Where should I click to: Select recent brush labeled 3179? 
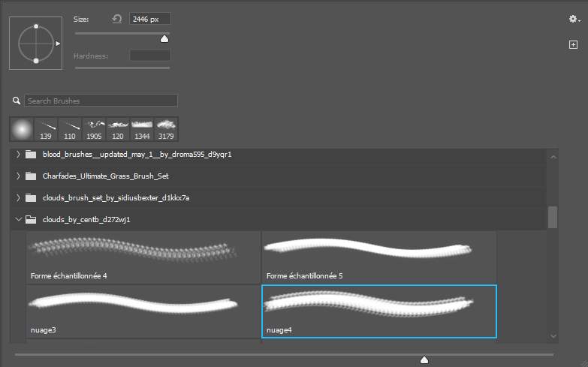point(166,128)
